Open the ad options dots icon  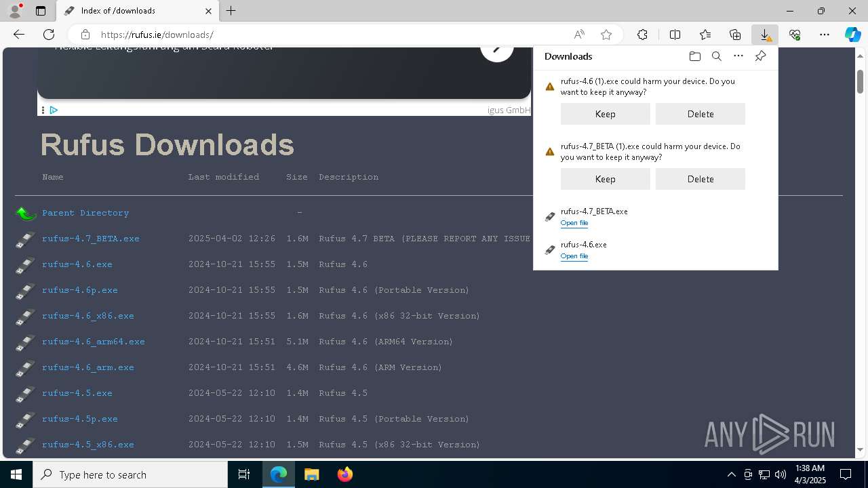(43, 110)
